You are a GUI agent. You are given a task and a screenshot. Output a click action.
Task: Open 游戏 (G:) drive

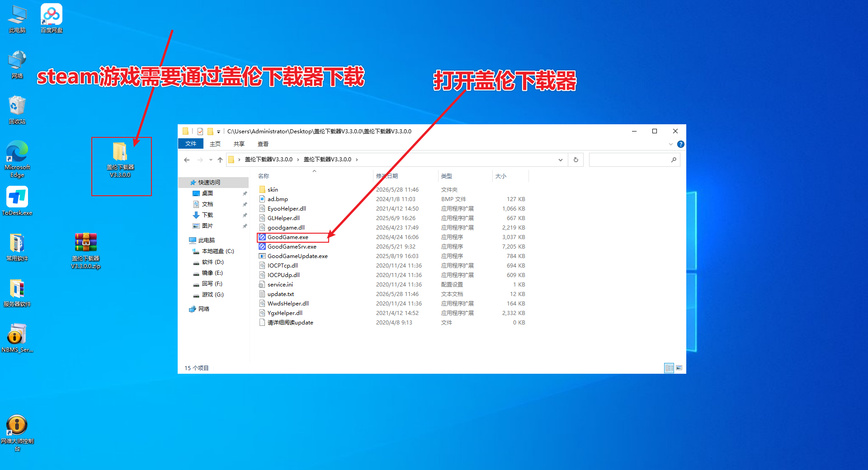click(x=212, y=295)
